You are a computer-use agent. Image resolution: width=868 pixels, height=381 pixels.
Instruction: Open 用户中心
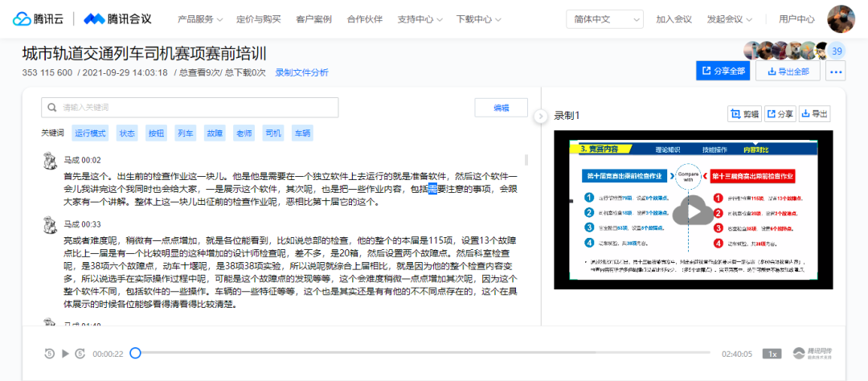pos(796,18)
